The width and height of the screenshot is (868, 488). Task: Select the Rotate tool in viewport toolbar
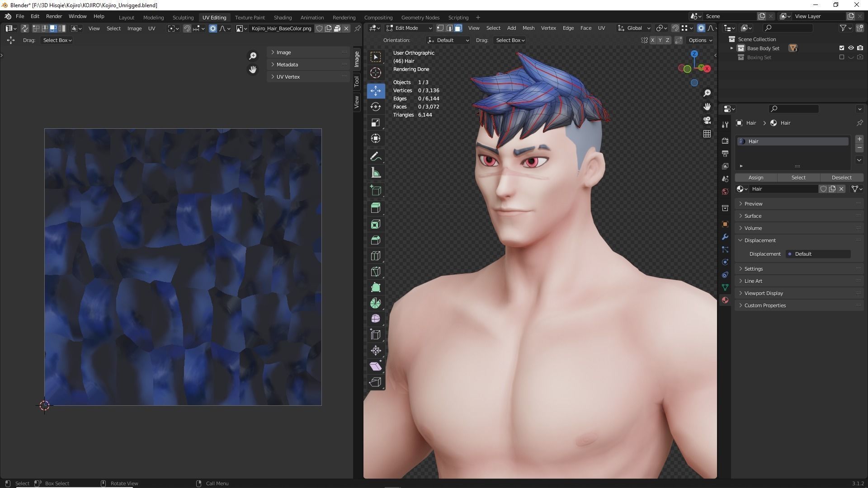(376, 107)
